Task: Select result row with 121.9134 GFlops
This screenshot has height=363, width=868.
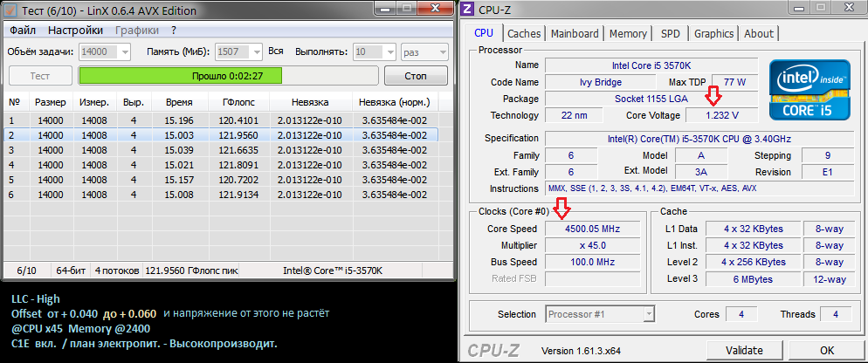Action: (x=221, y=195)
